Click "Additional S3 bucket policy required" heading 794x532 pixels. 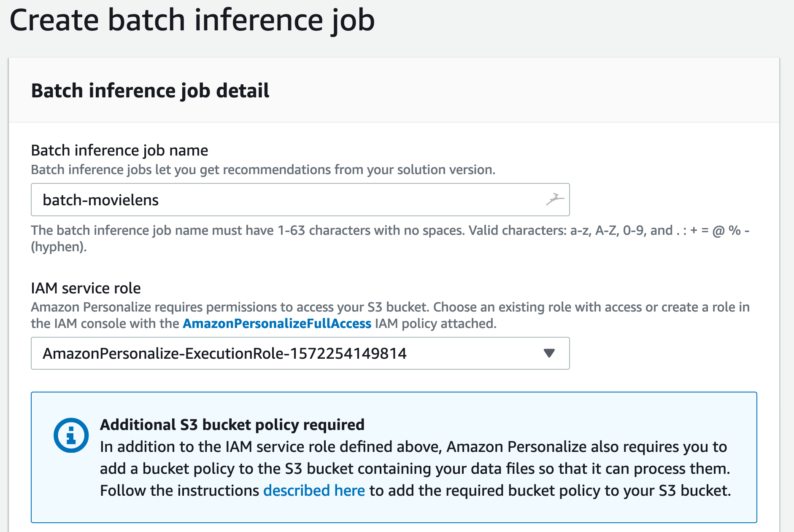click(232, 425)
